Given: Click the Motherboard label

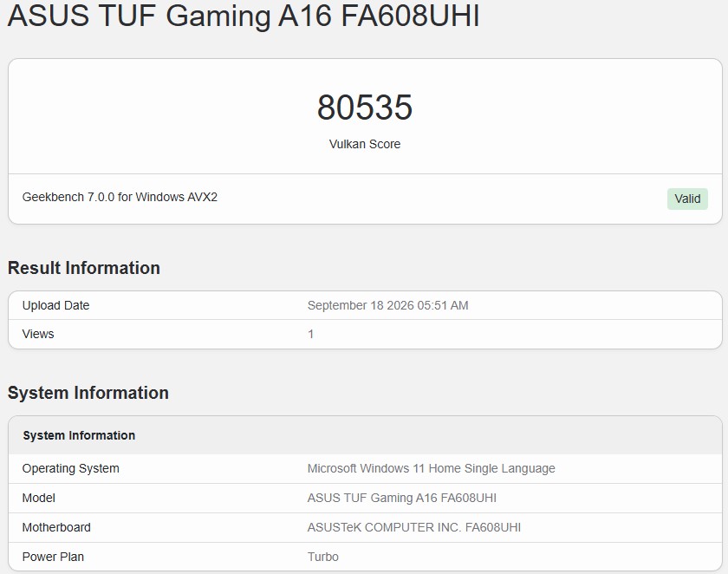Looking at the screenshot, I should coord(56,527).
